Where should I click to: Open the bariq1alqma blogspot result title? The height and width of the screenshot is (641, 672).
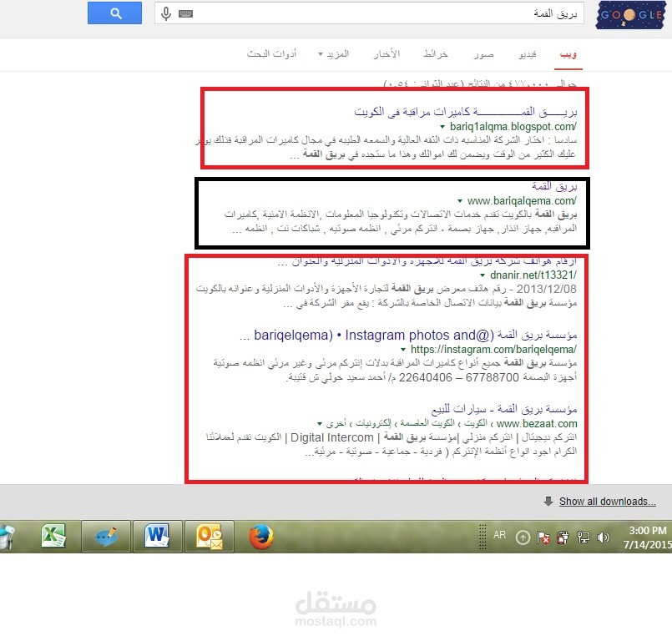pos(466,112)
